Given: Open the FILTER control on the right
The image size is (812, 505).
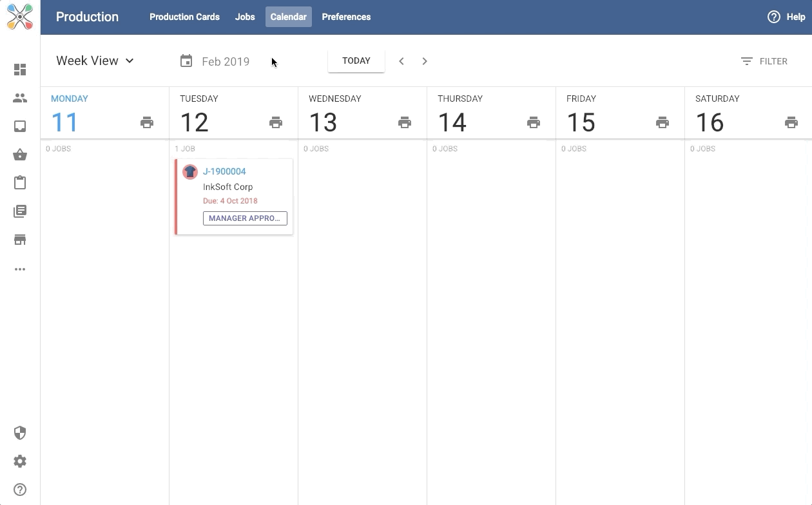Looking at the screenshot, I should pos(764,61).
